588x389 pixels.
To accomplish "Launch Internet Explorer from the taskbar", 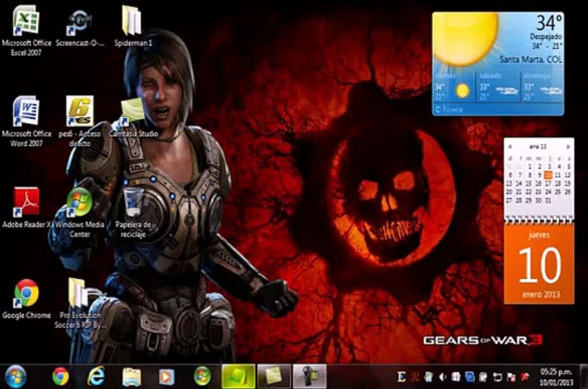I will click(96, 376).
